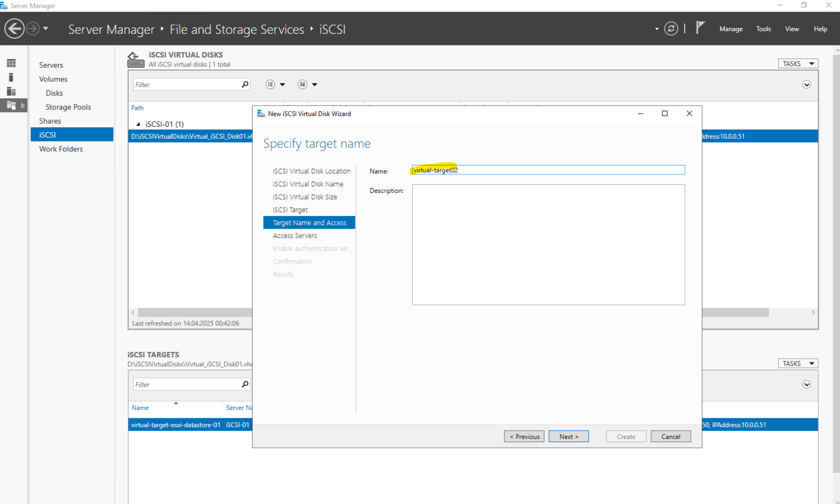Refresh Server Manager with the circular arrows icon

tap(672, 28)
